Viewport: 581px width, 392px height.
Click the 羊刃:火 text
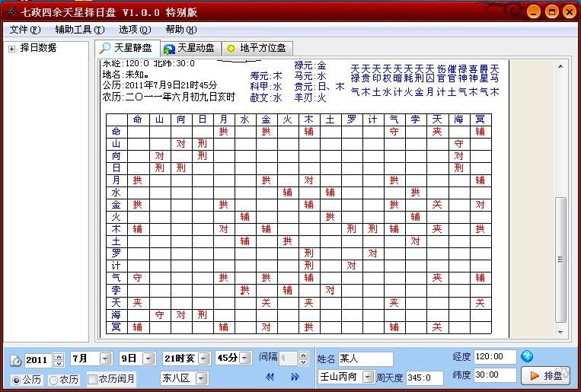[x=310, y=97]
